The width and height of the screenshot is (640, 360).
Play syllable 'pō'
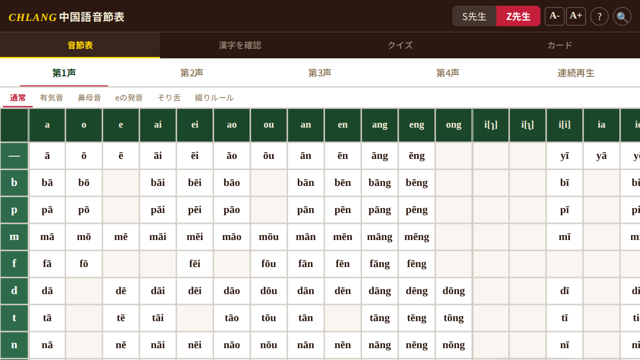84,210
